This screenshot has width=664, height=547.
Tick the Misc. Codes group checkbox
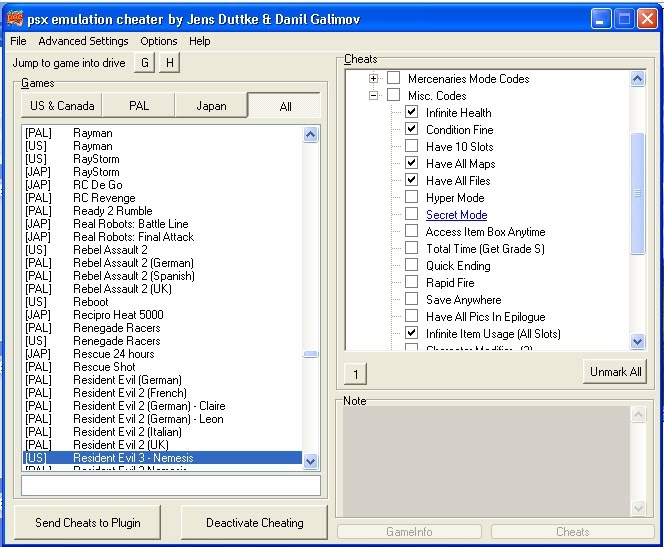pos(393,95)
